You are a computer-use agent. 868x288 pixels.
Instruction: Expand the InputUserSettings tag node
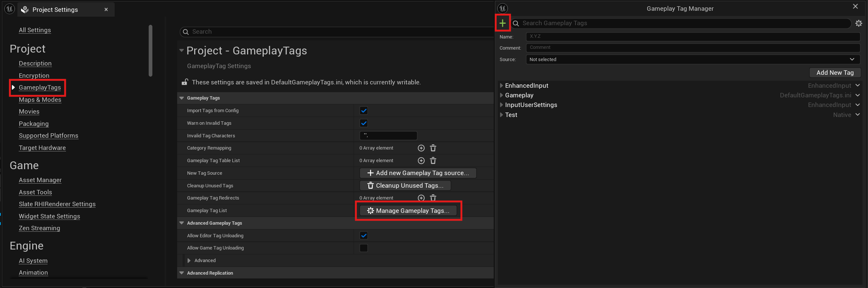pos(501,105)
